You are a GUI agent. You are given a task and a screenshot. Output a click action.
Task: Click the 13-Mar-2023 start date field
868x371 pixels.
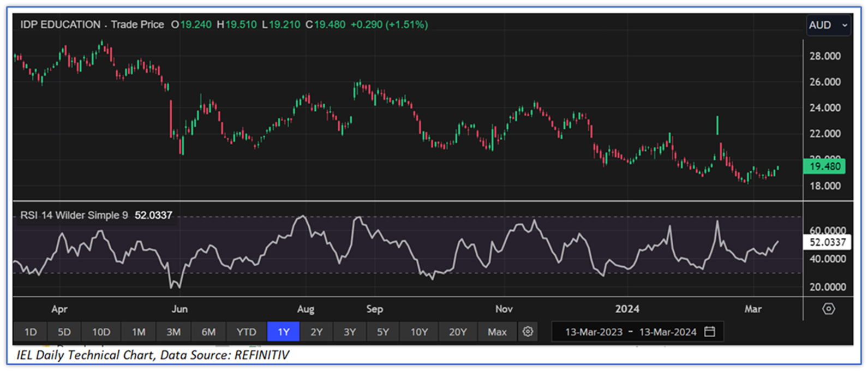[594, 332]
